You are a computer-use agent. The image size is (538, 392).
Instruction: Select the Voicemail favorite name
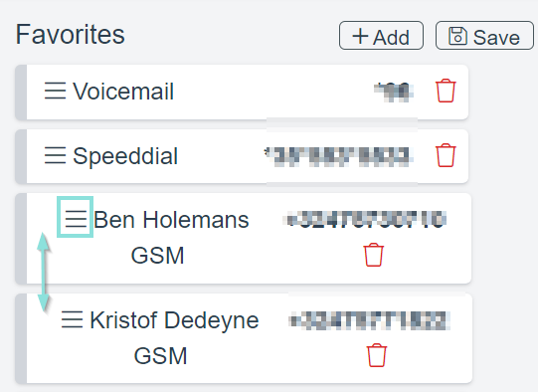(123, 92)
